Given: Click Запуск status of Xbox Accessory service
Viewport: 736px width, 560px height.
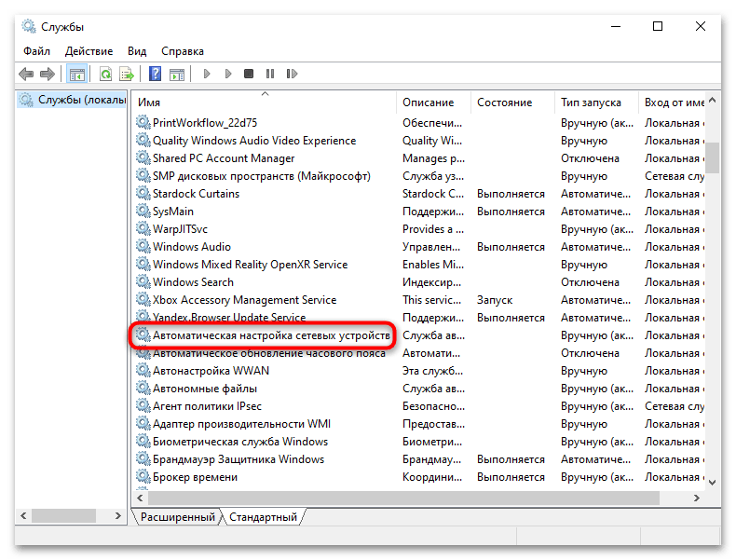Looking at the screenshot, I should pos(495,299).
